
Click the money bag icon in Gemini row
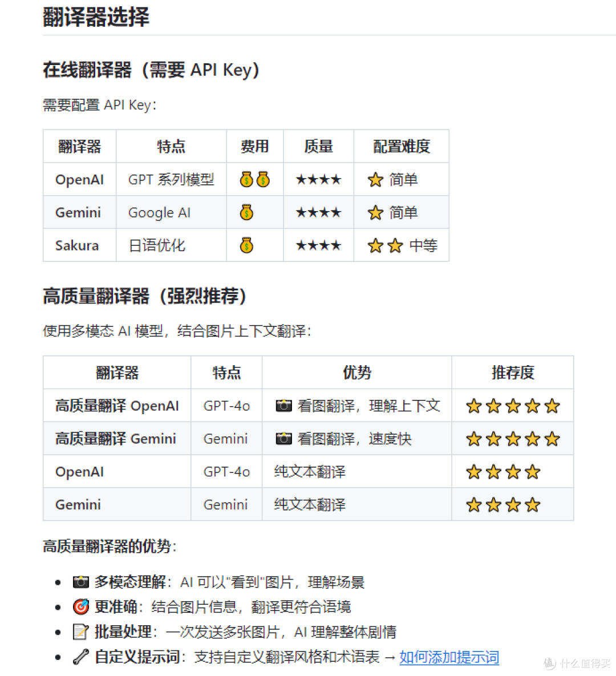(x=246, y=212)
